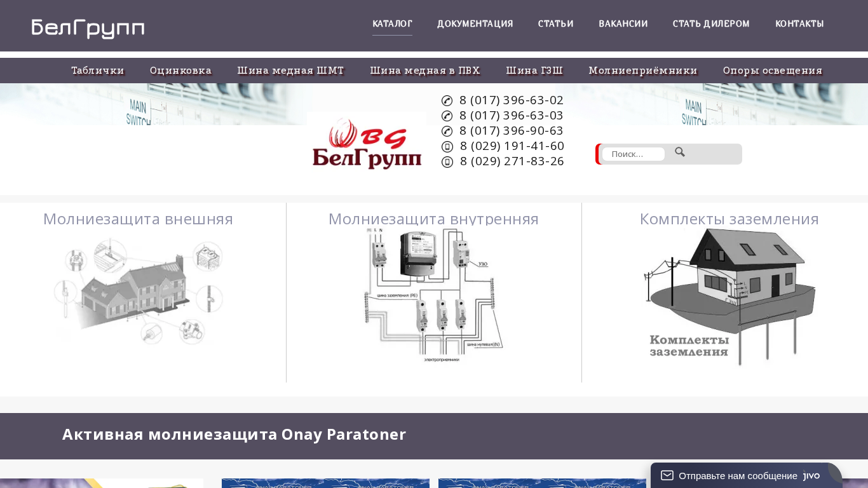Screen dimensions: 868x488
Task: Open the Шина ГЗШ category
Action: (x=534, y=71)
